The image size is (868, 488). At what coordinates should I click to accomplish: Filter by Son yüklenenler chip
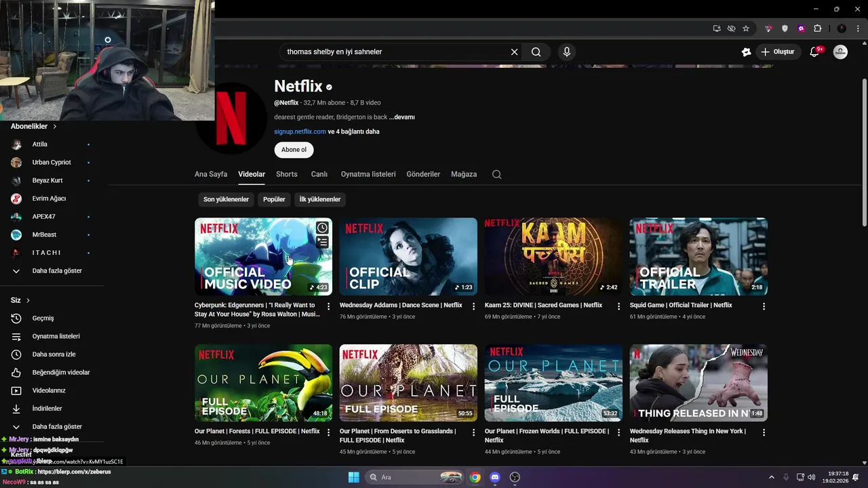tap(226, 199)
